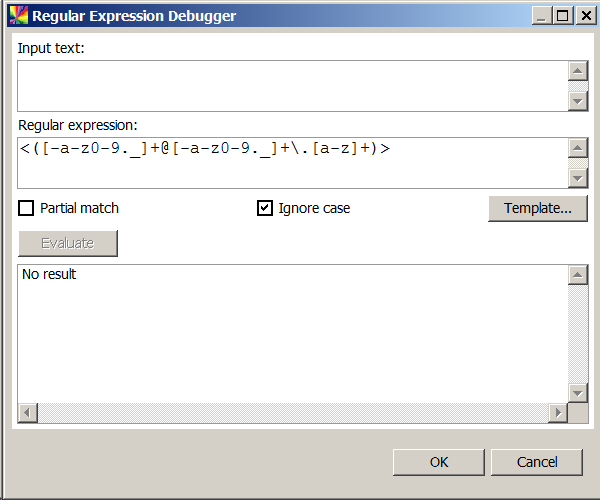Click result pane scroll left arrow
The width and height of the screenshot is (600, 500).
[x=27, y=413]
